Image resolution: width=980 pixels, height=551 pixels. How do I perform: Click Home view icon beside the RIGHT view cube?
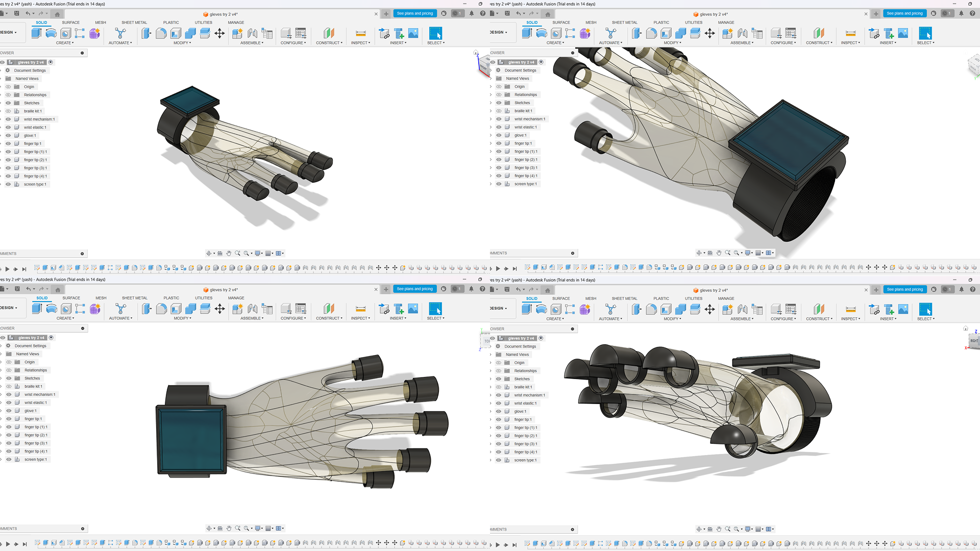point(966,328)
